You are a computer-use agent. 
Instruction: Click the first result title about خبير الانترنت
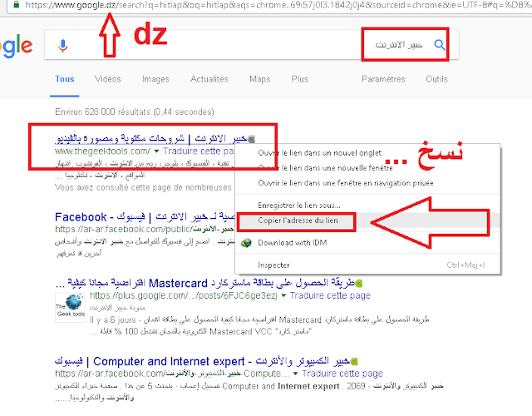tap(151, 138)
